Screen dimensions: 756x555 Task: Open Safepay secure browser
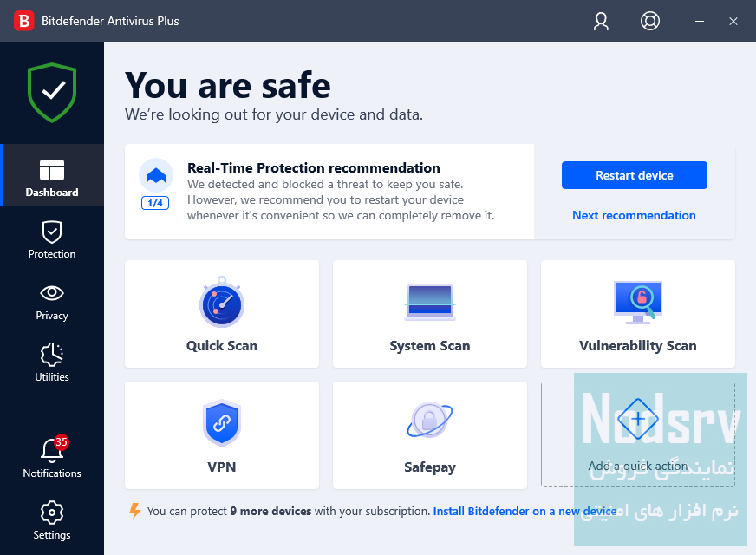pyautogui.click(x=430, y=435)
